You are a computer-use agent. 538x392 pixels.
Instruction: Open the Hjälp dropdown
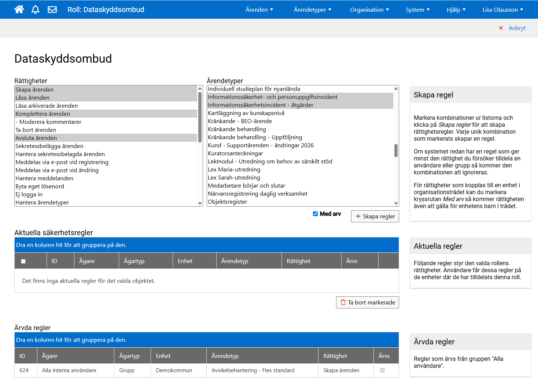pos(456,10)
